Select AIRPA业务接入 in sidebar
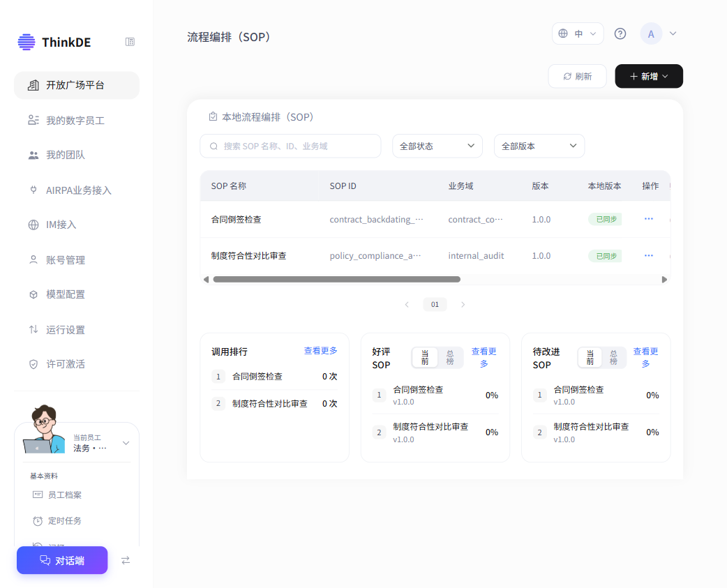The image size is (727, 588). 77,190
